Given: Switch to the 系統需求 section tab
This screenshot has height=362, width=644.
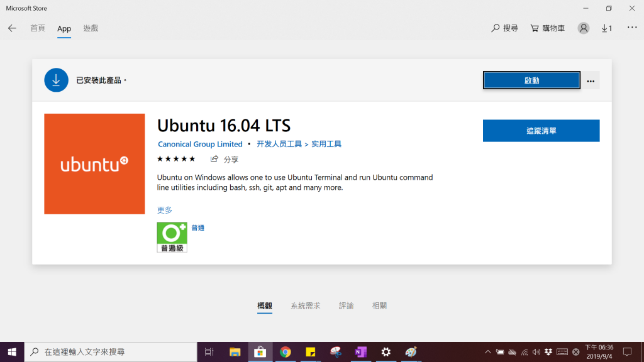Looking at the screenshot, I should coord(305,306).
